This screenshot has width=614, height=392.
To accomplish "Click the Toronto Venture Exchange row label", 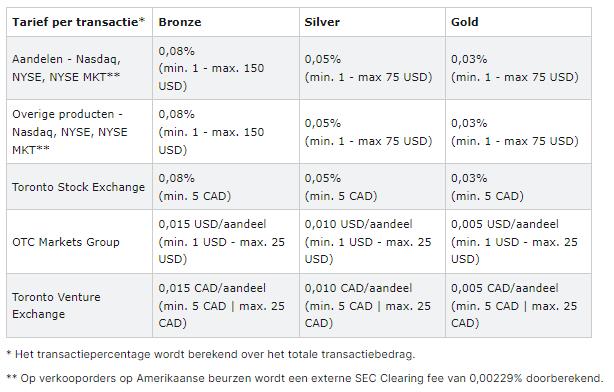I will 56,305.
